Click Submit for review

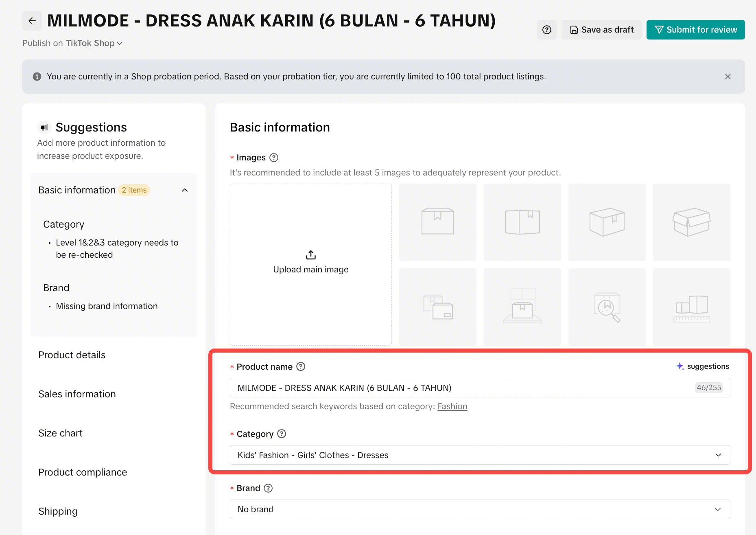click(x=696, y=30)
